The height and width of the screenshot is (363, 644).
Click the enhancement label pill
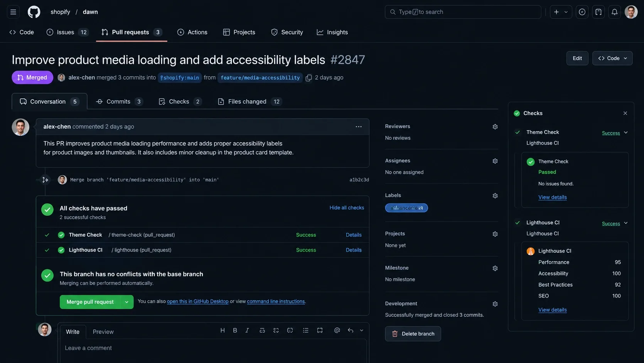406,208
